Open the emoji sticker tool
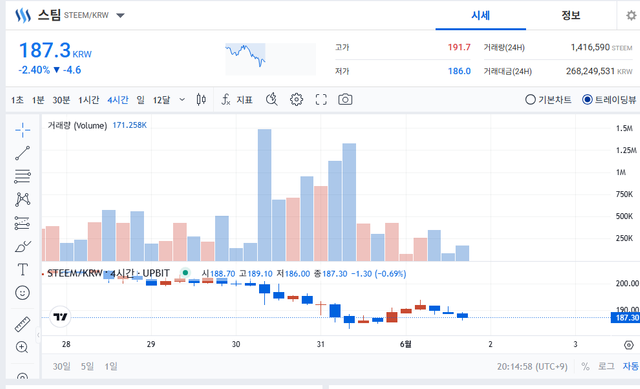This screenshot has height=389, width=640. 22,293
